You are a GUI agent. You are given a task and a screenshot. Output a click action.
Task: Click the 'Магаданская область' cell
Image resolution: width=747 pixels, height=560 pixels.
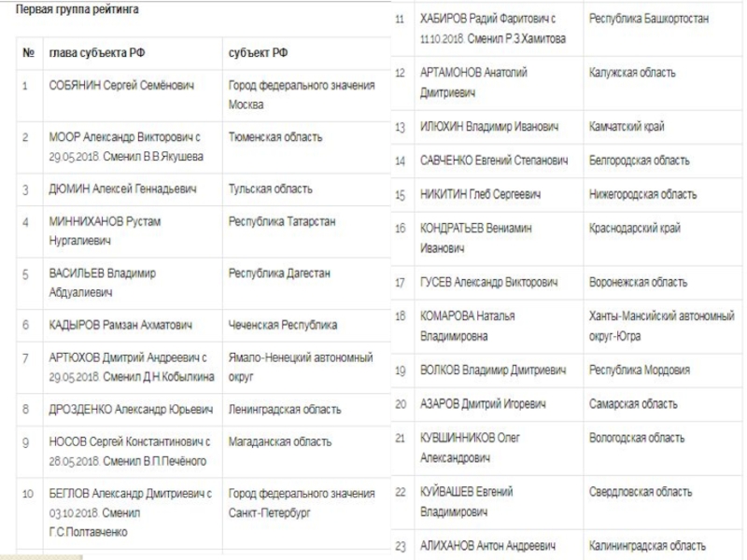pyautogui.click(x=280, y=441)
